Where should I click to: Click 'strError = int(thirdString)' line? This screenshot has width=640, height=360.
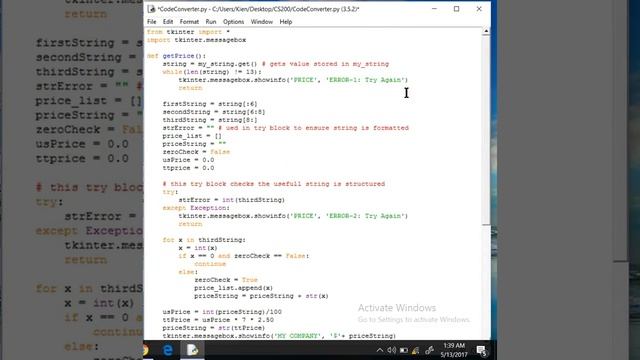click(231, 200)
